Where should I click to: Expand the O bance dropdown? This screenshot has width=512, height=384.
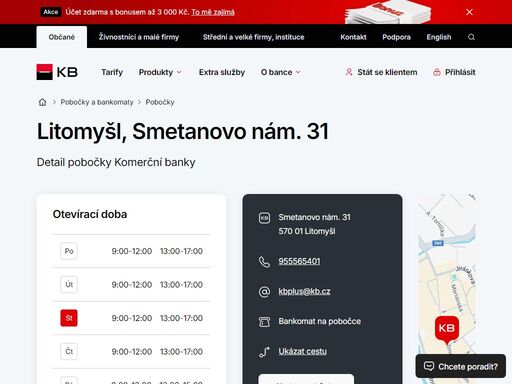[280, 72]
